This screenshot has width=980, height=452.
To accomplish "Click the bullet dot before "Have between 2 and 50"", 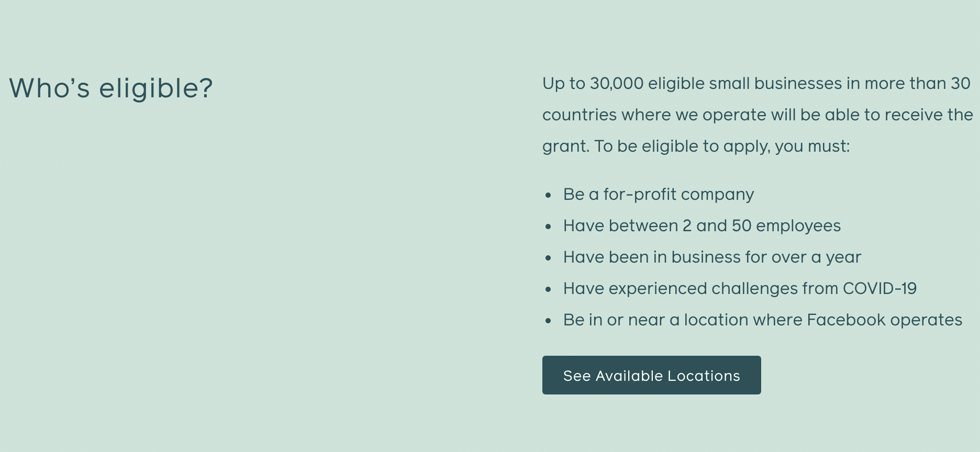I will [x=548, y=227].
